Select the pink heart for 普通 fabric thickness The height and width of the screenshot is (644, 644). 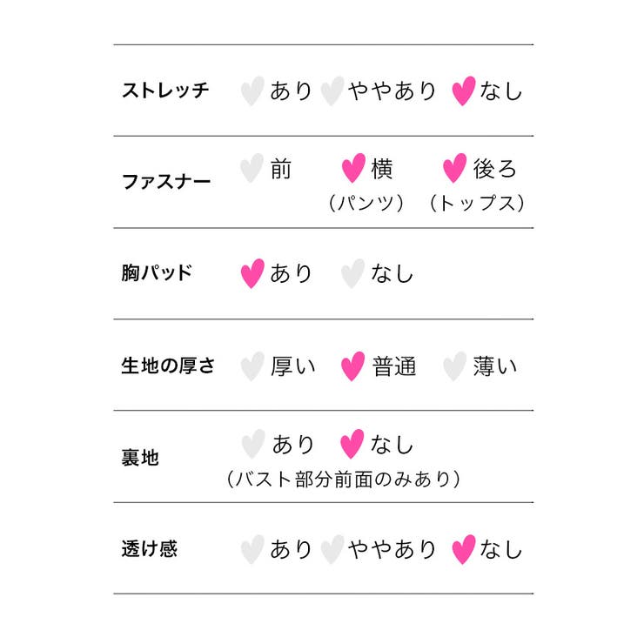coord(352,366)
